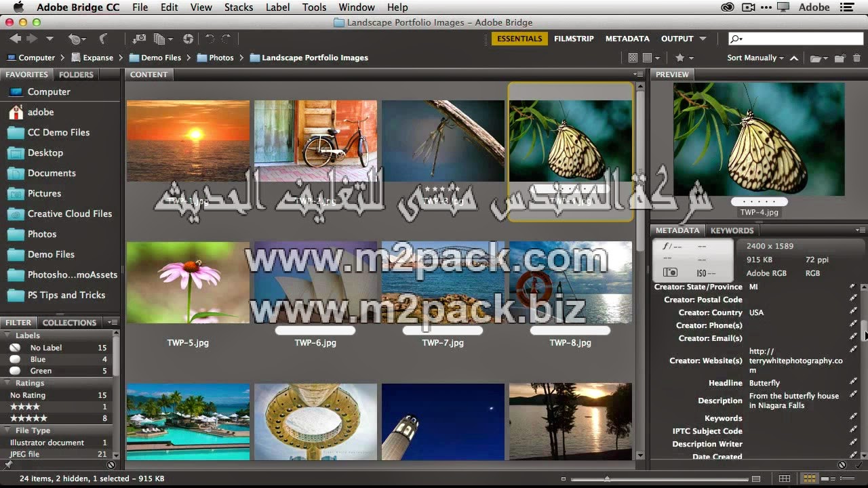Select the sunset over ocean thumbnail
Image resolution: width=868 pixels, height=488 pixels.
[x=188, y=141]
